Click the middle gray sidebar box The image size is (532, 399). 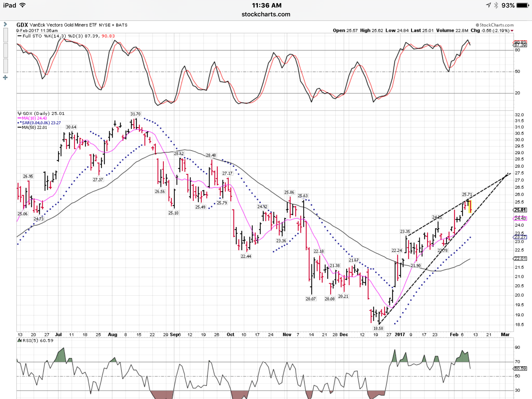[x=5, y=50]
